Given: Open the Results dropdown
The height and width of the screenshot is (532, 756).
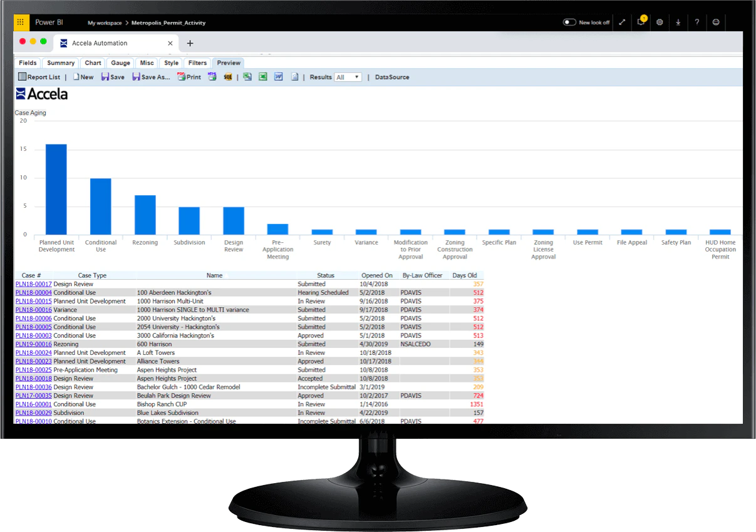Looking at the screenshot, I should tap(348, 77).
